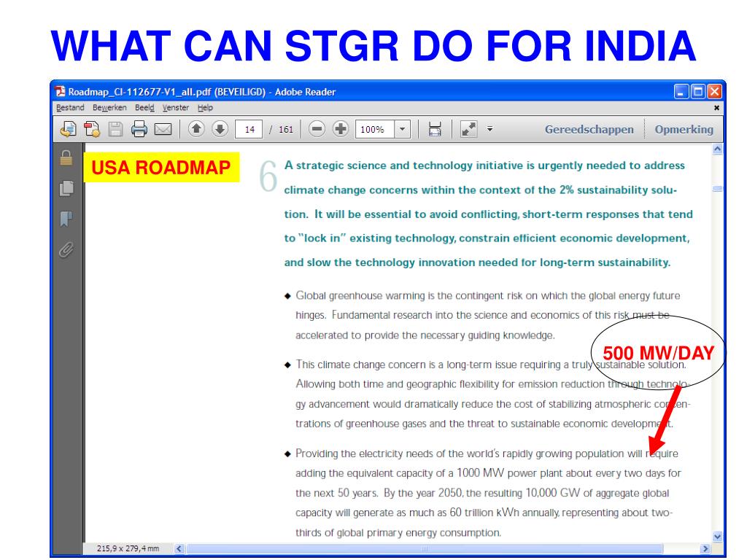Click the security lock sidebar icon
Viewport: 747px width, 560px height.
tap(66, 157)
